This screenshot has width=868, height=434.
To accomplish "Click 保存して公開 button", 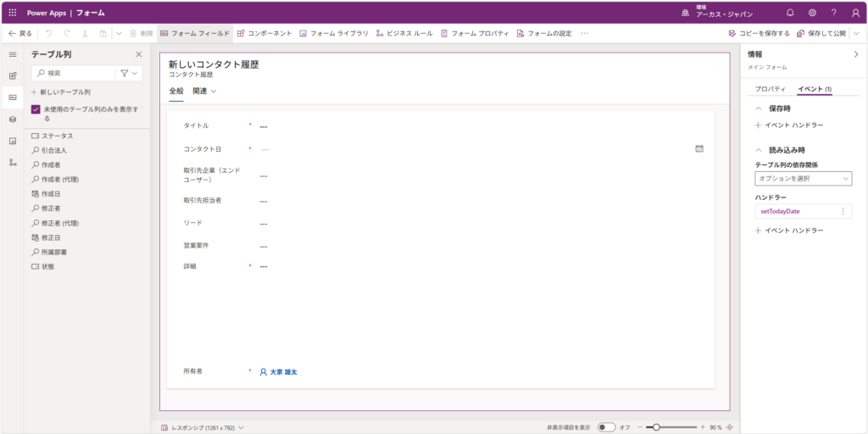I will click(821, 33).
